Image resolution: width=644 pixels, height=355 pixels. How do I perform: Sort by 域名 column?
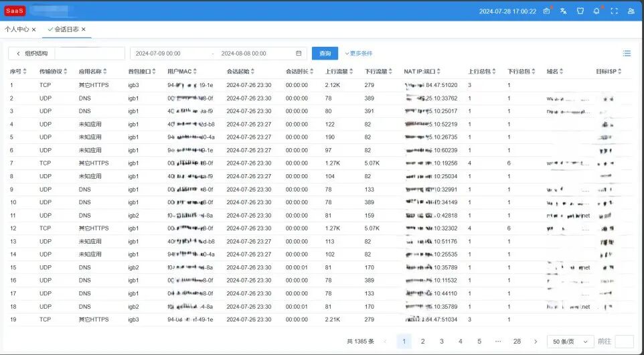point(562,72)
